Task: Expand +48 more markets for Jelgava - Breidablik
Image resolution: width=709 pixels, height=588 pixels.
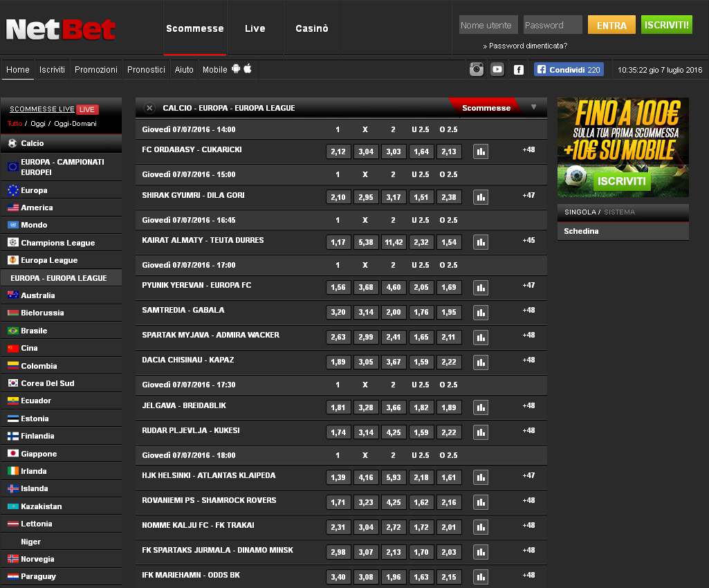Action: [x=528, y=405]
